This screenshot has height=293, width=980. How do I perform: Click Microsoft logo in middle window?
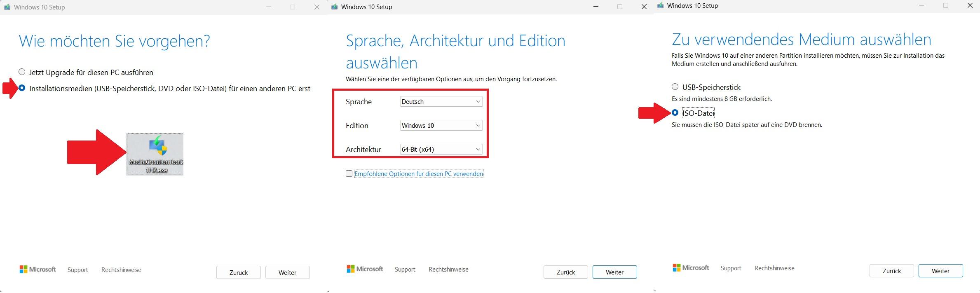point(365,269)
